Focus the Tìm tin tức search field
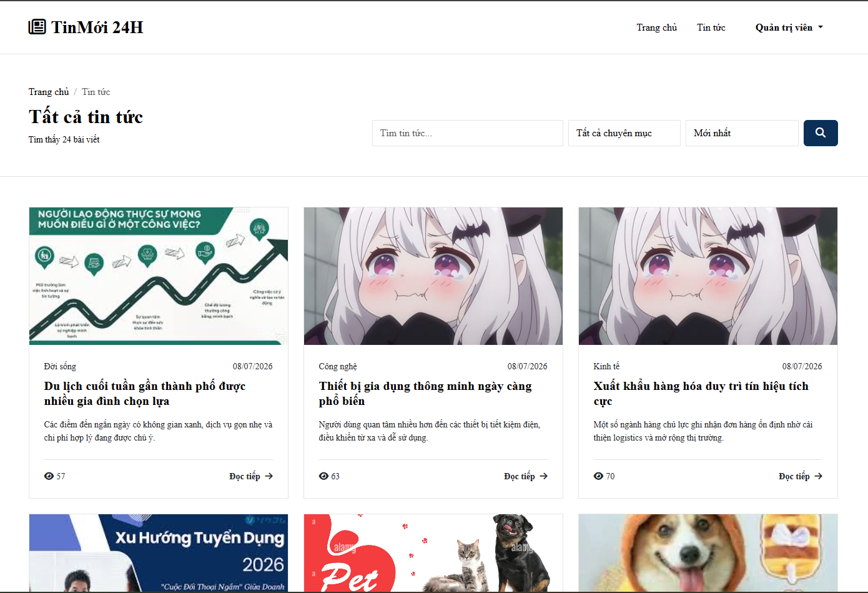This screenshot has height=593, width=868. (x=468, y=133)
